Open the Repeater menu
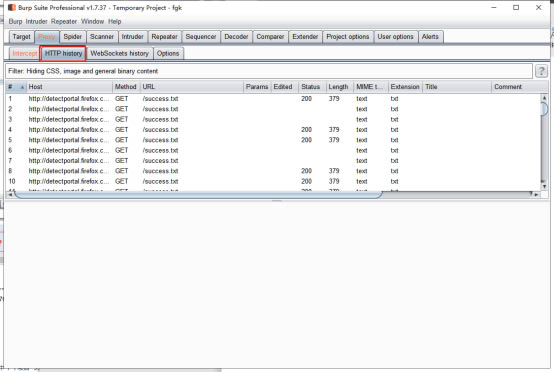The image size is (554, 372). tap(64, 22)
